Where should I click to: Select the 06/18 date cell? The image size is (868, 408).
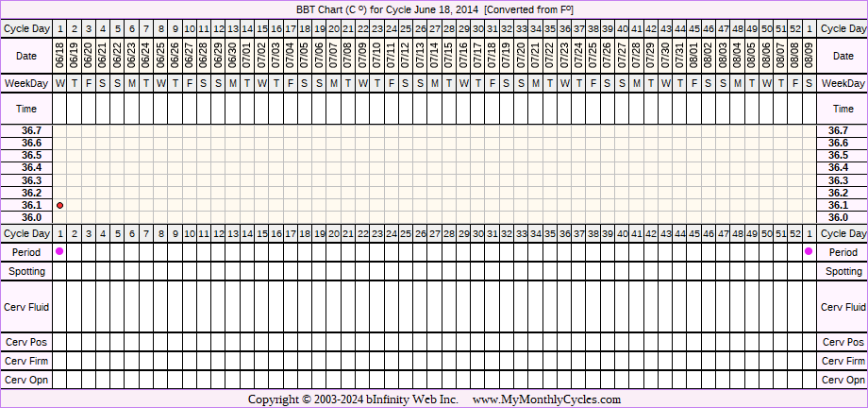(x=60, y=56)
